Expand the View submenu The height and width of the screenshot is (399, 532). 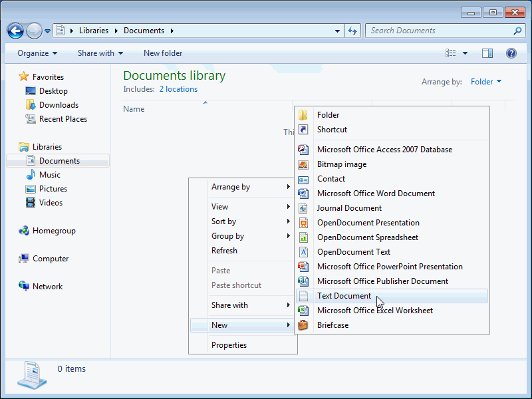coord(242,207)
